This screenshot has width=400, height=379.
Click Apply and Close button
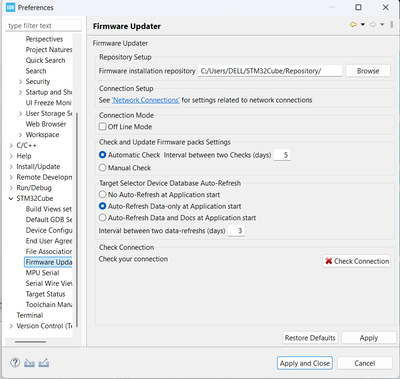pyautogui.click(x=305, y=363)
